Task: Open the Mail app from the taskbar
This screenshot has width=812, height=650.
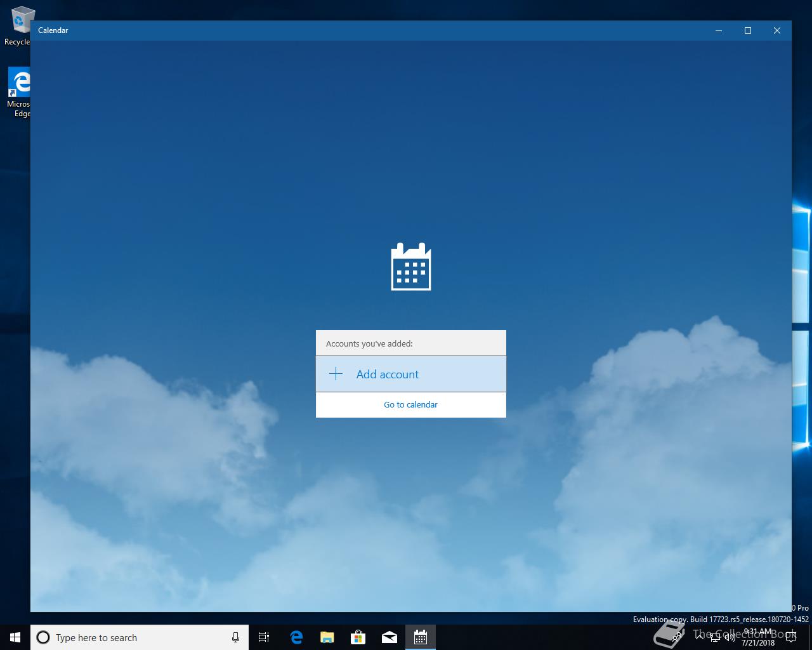Action: tap(389, 637)
